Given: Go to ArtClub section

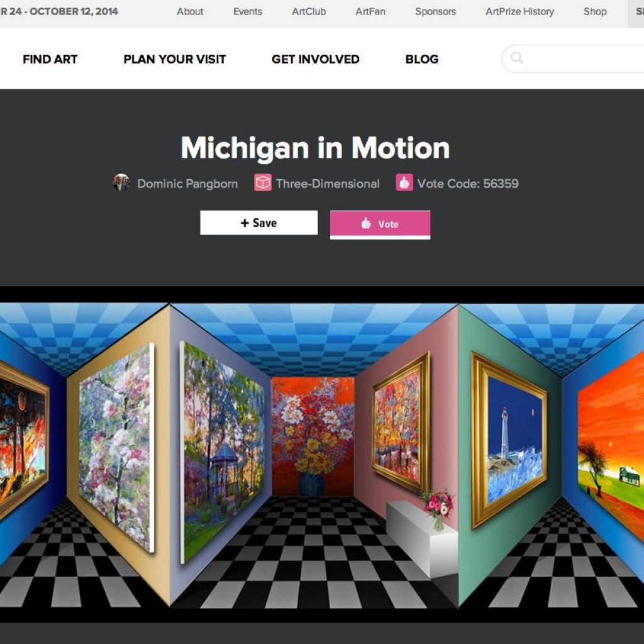Looking at the screenshot, I should (309, 11).
